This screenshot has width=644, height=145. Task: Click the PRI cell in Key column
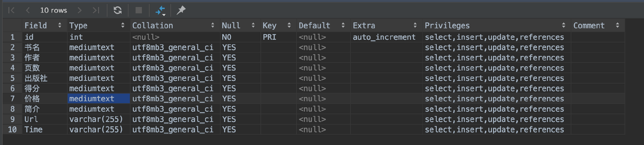point(269,37)
